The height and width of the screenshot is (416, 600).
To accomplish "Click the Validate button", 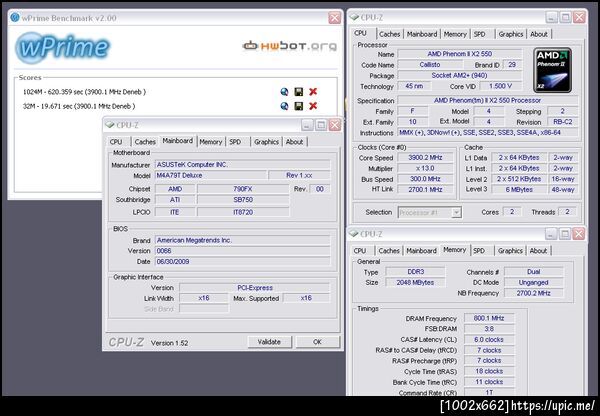I will [x=269, y=342].
